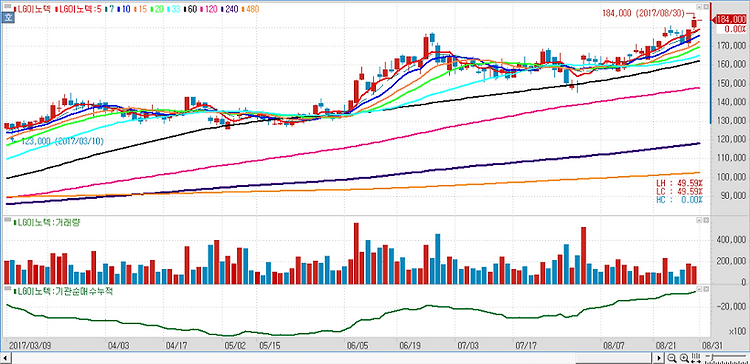Click the 150,000 price axis label

[x=731, y=84]
